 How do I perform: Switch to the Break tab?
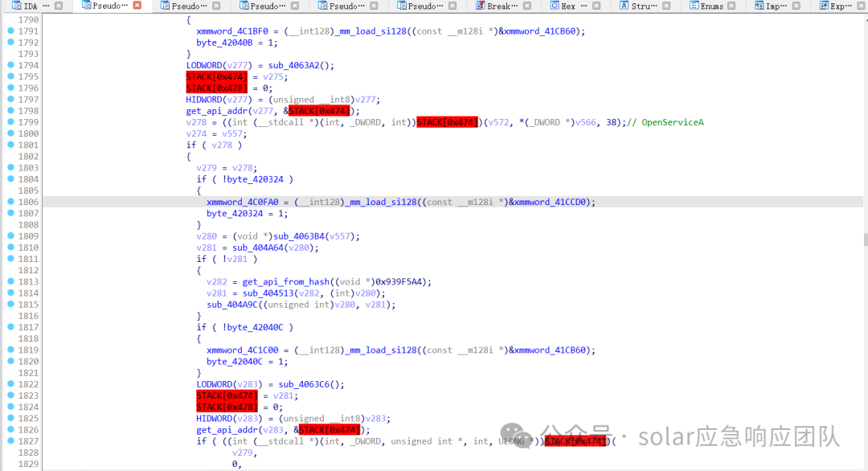click(502, 6)
